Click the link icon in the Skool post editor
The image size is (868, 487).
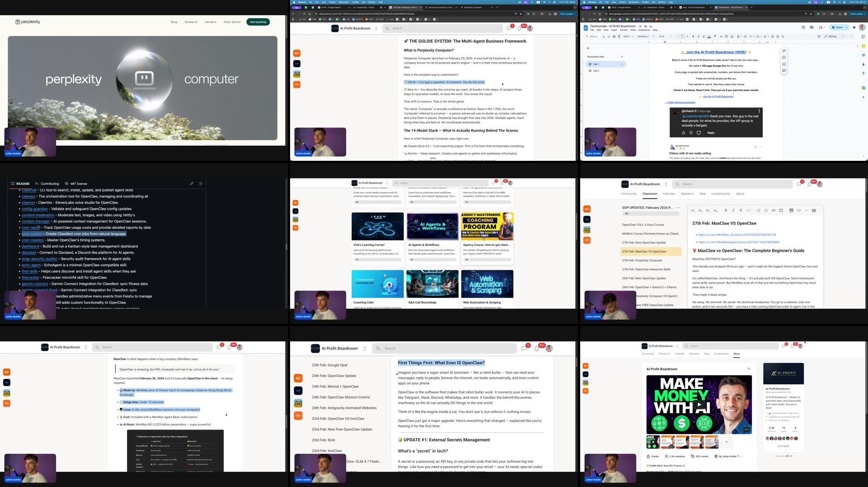tap(799, 210)
